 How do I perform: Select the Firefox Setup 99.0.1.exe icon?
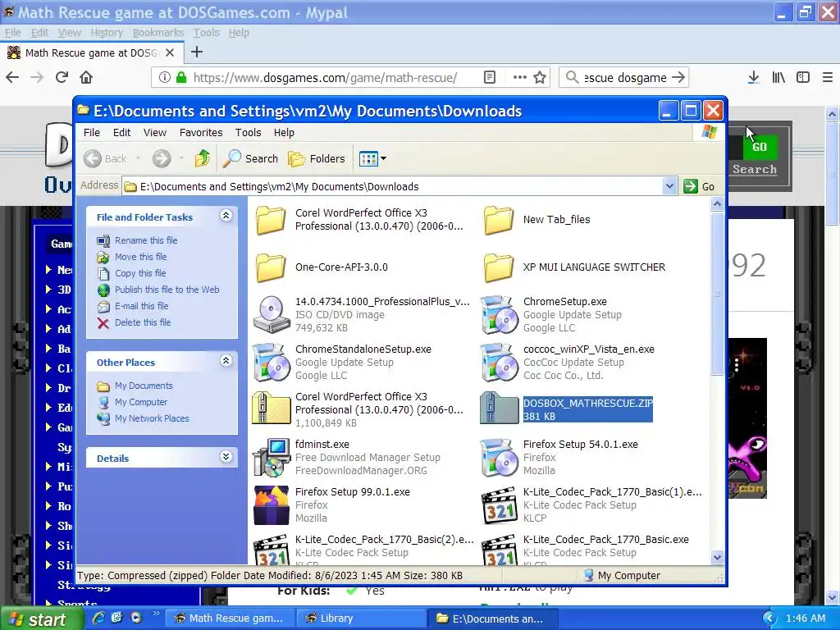pyautogui.click(x=271, y=505)
